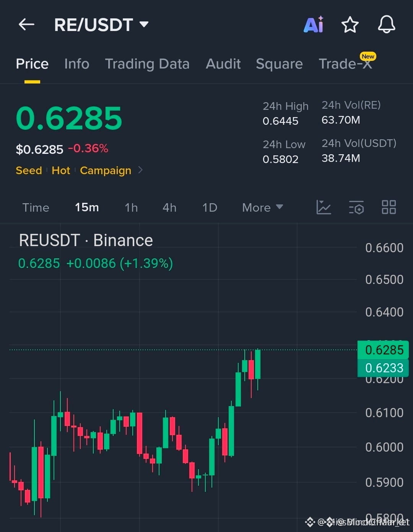Set a price alert with bell icon
The height and width of the screenshot is (532, 413).
[x=387, y=24]
